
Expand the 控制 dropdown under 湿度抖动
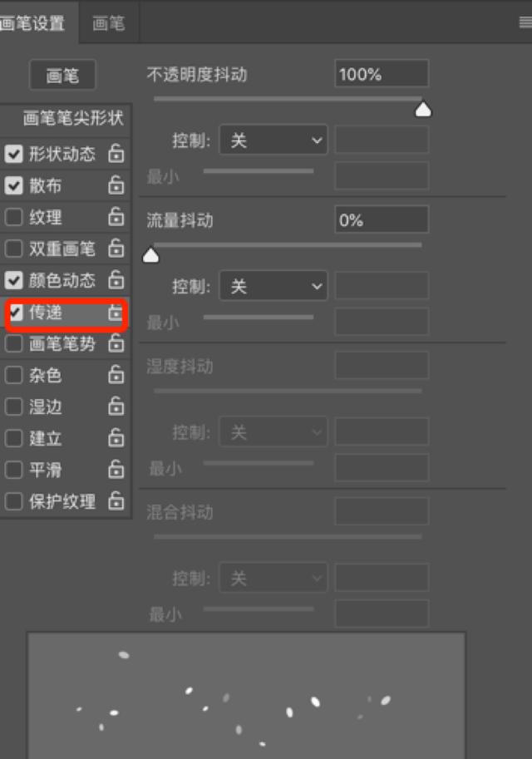273,431
